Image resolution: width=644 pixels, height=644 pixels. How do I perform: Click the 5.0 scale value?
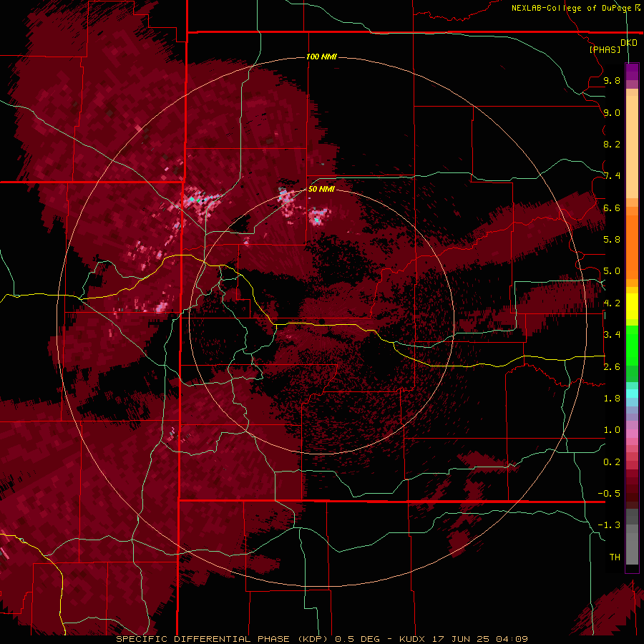pyautogui.click(x=612, y=271)
